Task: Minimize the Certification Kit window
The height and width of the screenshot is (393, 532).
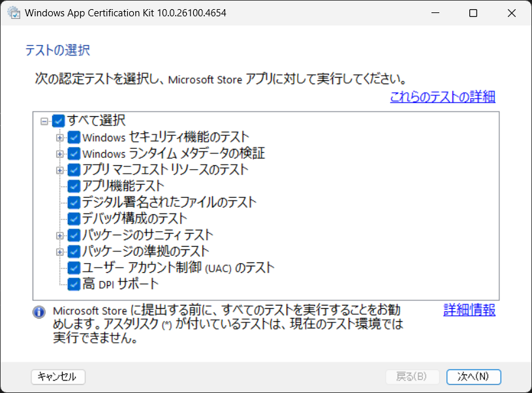Action: tap(435, 13)
